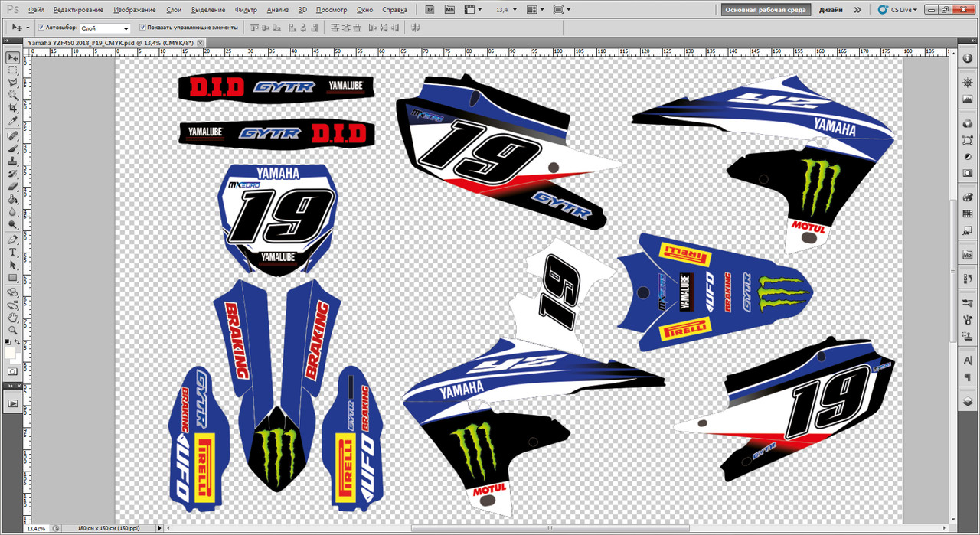Open Mini Bridge panel in right dock
This screenshot has height=535, width=980.
[968, 254]
